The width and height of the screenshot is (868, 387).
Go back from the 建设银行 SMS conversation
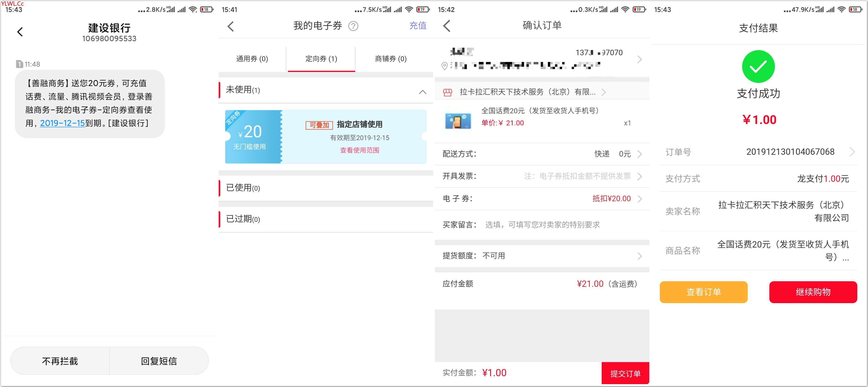coord(20,32)
